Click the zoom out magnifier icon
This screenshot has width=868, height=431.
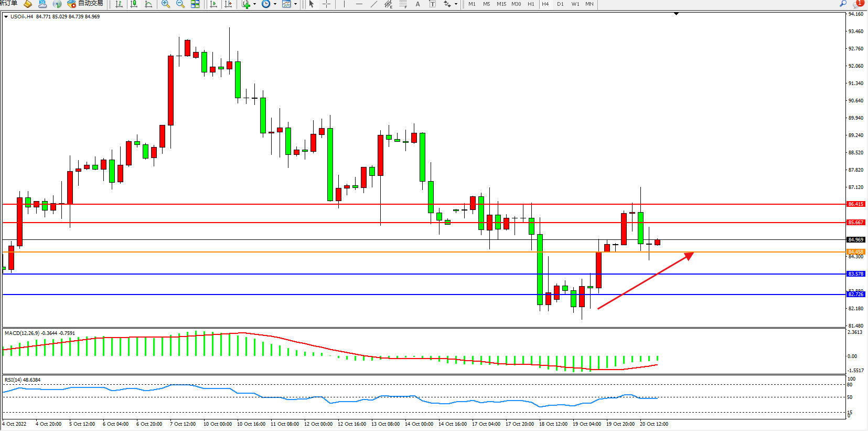(x=180, y=4)
